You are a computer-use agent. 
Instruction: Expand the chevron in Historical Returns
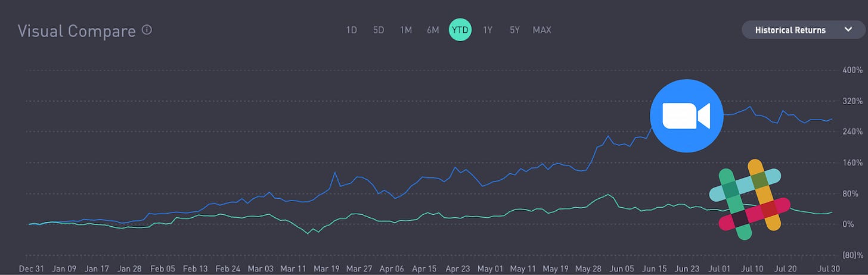848,30
